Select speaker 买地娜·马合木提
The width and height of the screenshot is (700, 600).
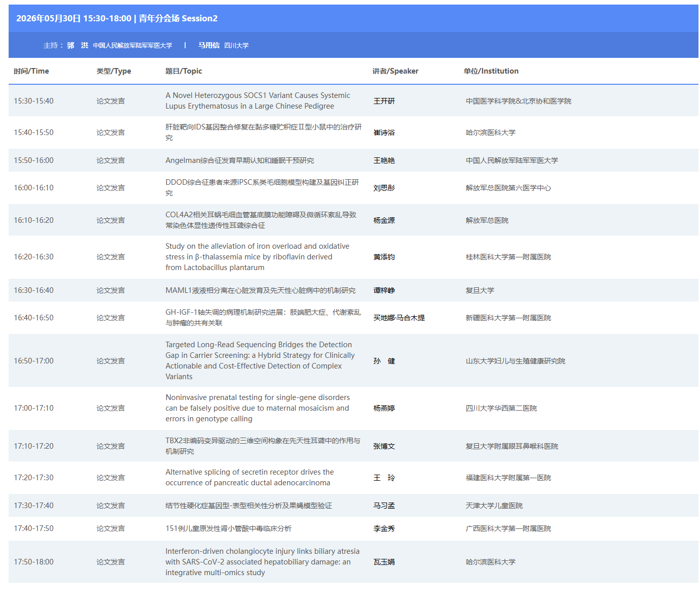[399, 318]
